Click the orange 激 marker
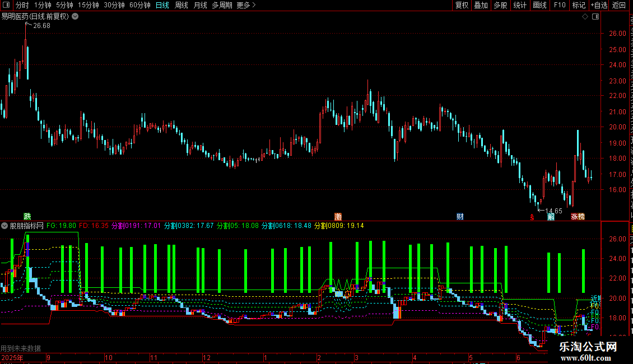This screenshot has width=633, height=364. (338, 217)
